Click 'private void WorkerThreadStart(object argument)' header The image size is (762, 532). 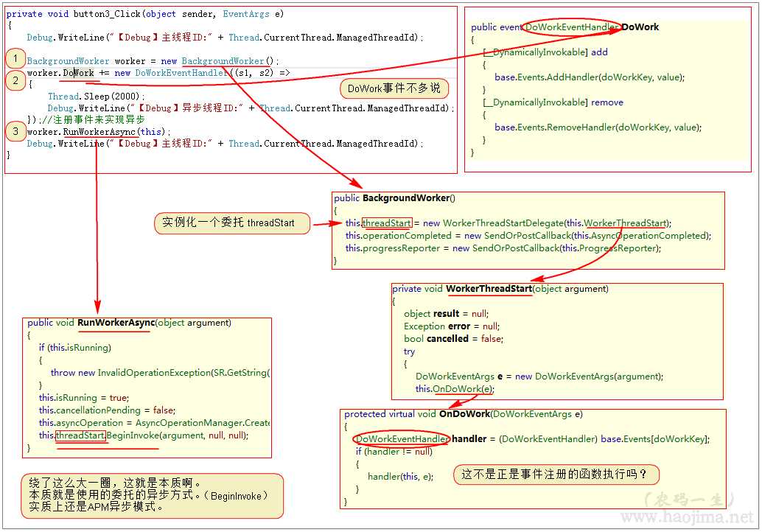pyautogui.click(x=500, y=289)
